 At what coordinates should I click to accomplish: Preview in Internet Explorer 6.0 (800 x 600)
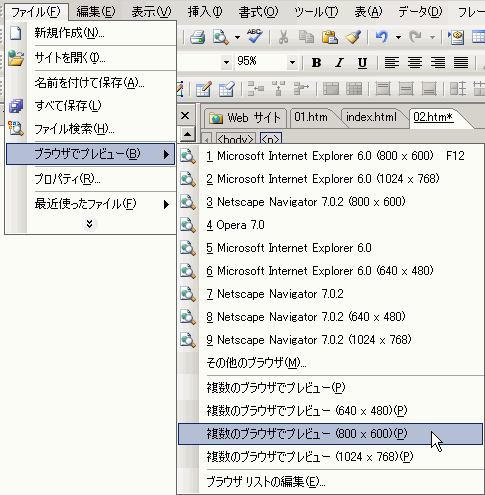pyautogui.click(x=331, y=156)
